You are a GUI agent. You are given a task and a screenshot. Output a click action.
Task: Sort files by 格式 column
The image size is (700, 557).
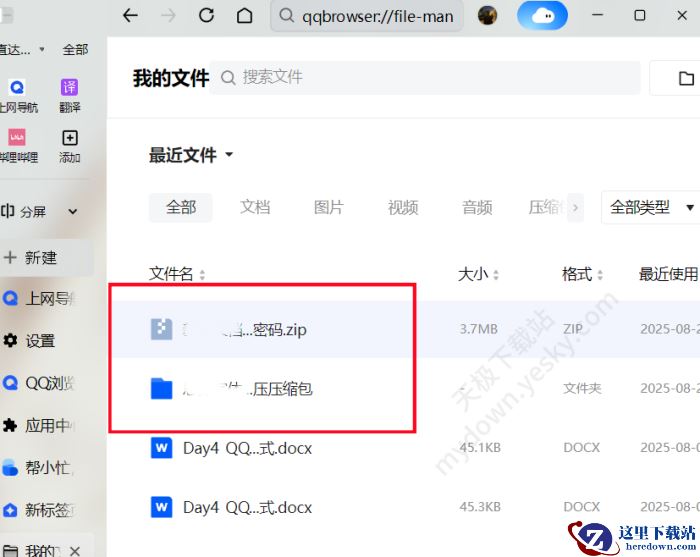(582, 274)
